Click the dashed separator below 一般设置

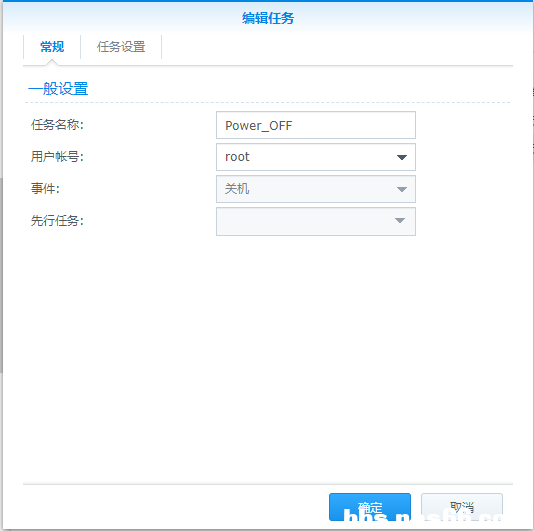(x=267, y=102)
